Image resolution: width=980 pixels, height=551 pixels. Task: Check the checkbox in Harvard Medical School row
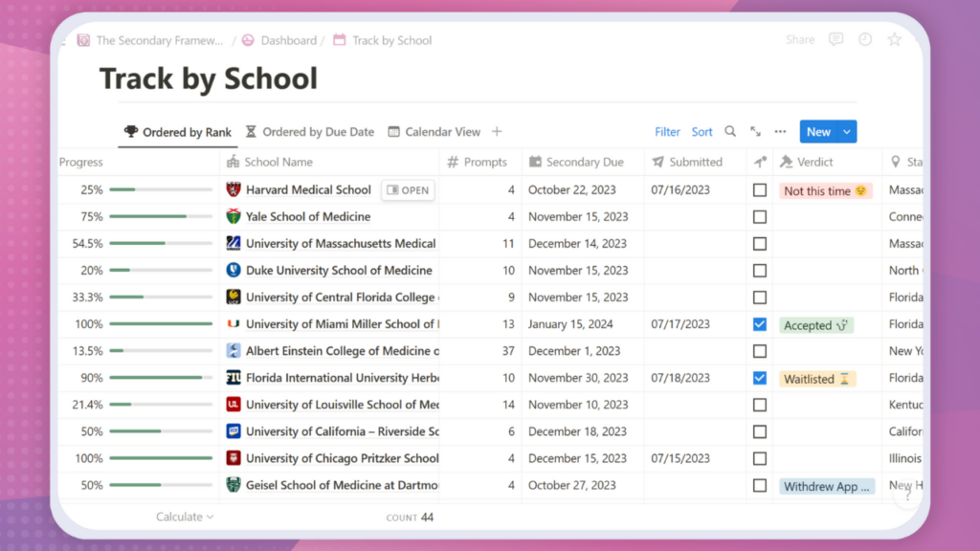tap(760, 190)
